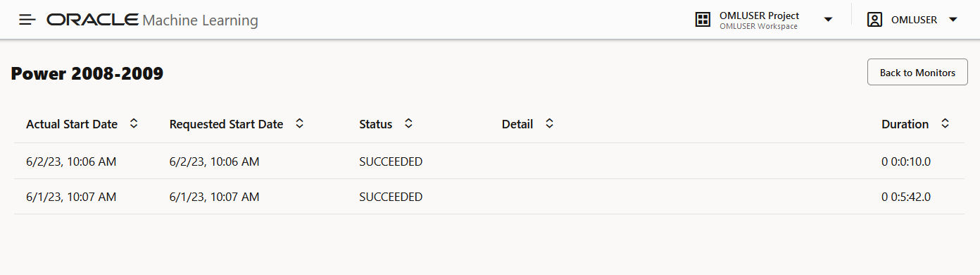Image resolution: width=980 pixels, height=275 pixels.
Task: Sort by Status column arrows
Action: click(x=408, y=123)
